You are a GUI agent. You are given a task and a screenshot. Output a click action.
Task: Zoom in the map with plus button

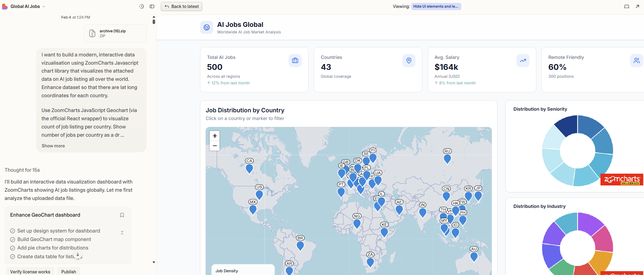click(x=215, y=136)
